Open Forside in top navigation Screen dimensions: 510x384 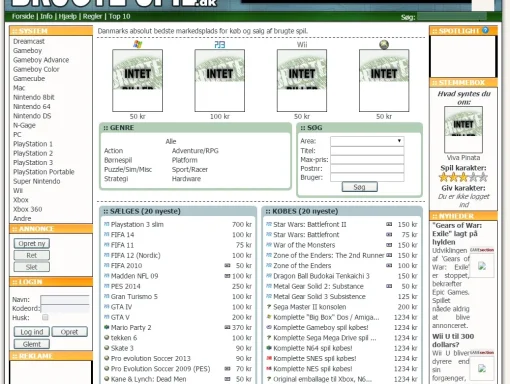(x=23, y=16)
